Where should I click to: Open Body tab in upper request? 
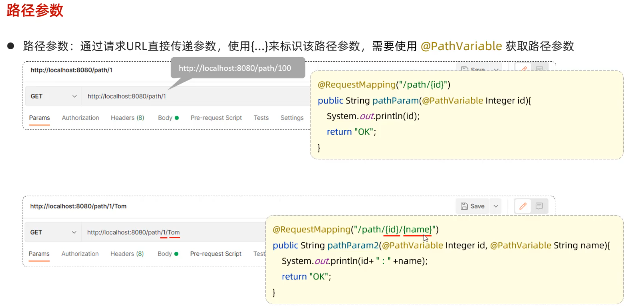click(168, 118)
